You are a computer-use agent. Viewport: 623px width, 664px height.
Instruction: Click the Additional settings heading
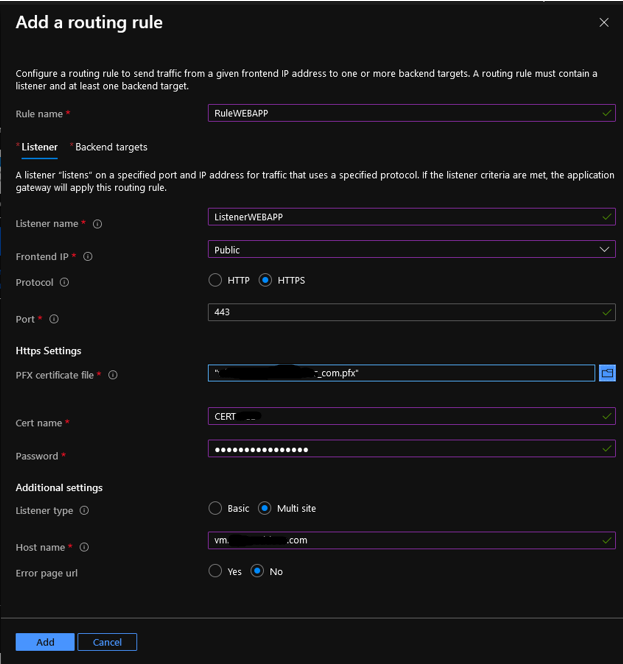tap(59, 488)
